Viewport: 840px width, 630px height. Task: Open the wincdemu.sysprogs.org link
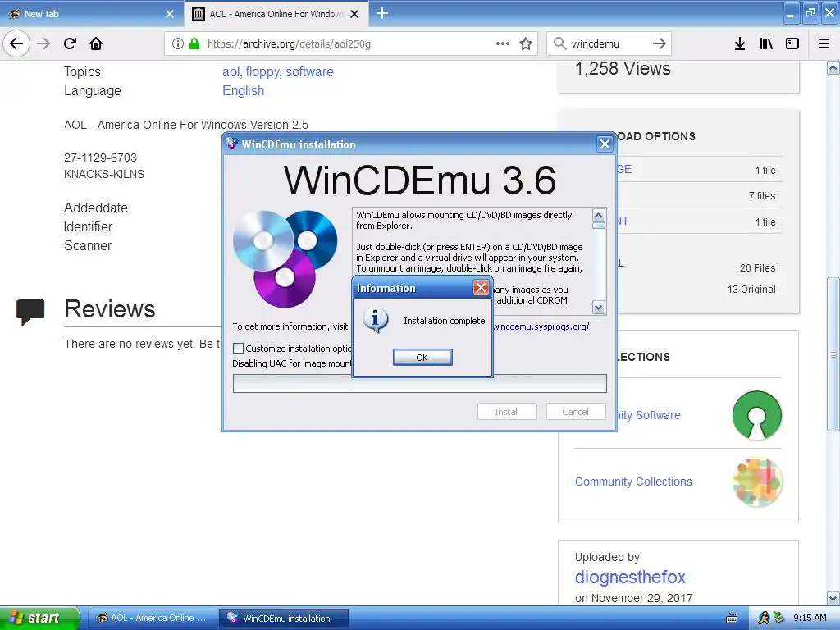pos(541,326)
